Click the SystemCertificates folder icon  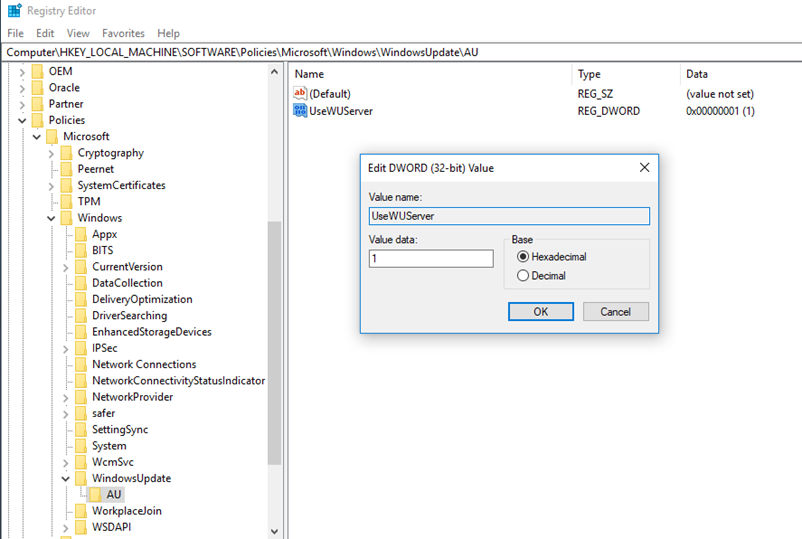click(x=66, y=185)
